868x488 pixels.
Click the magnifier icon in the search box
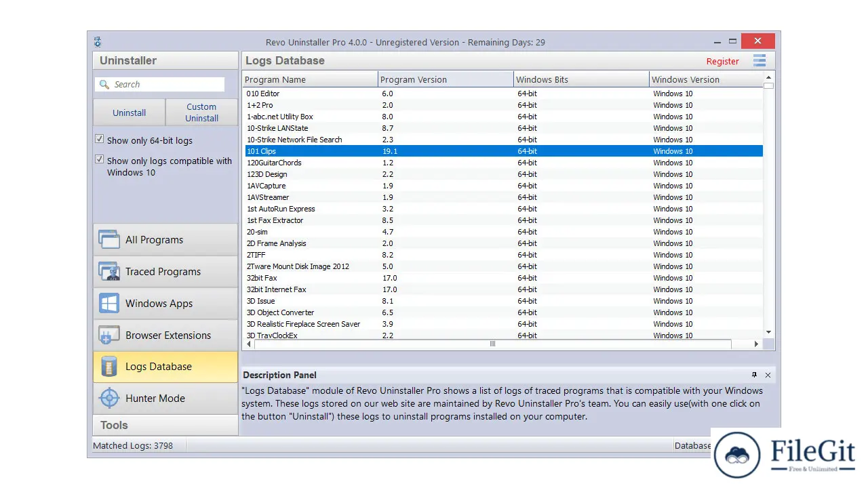(x=104, y=85)
